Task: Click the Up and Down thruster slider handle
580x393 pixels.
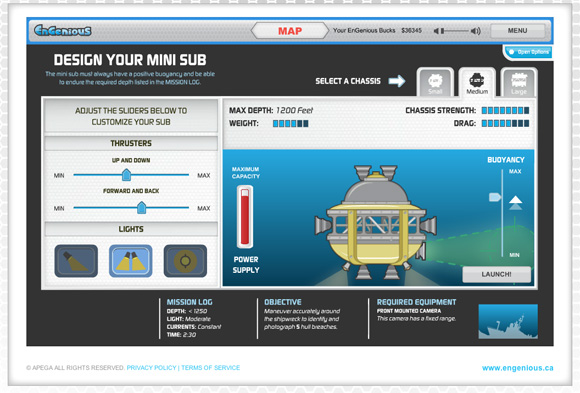Action: (x=127, y=175)
